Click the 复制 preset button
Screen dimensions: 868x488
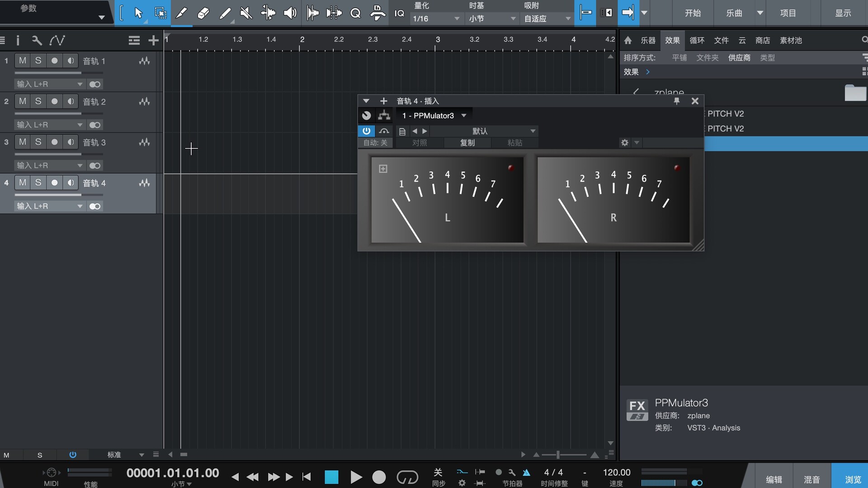(467, 143)
